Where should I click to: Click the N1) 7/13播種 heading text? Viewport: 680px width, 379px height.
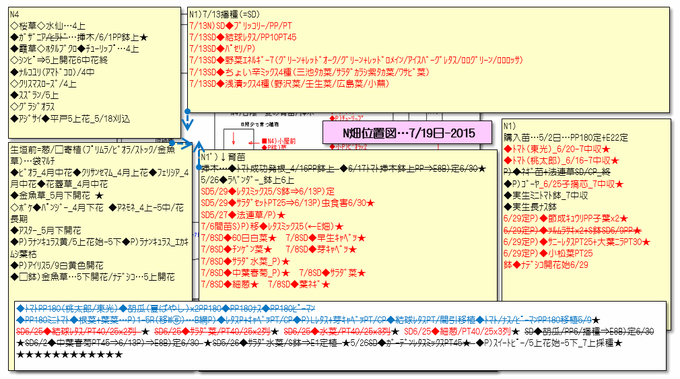pos(224,14)
